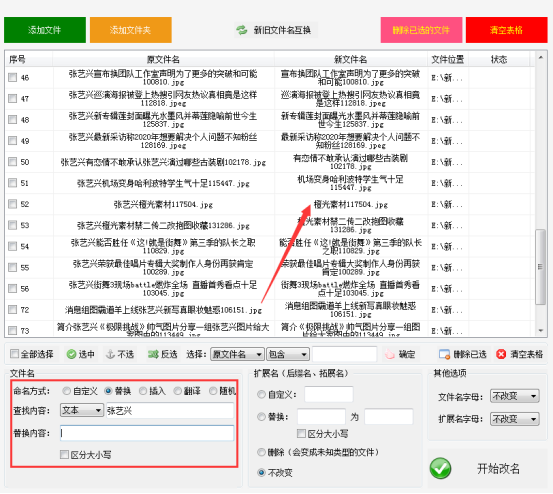
Task: Click new name 机场变身哈利波特学生气十足 cell
Action: (351, 183)
